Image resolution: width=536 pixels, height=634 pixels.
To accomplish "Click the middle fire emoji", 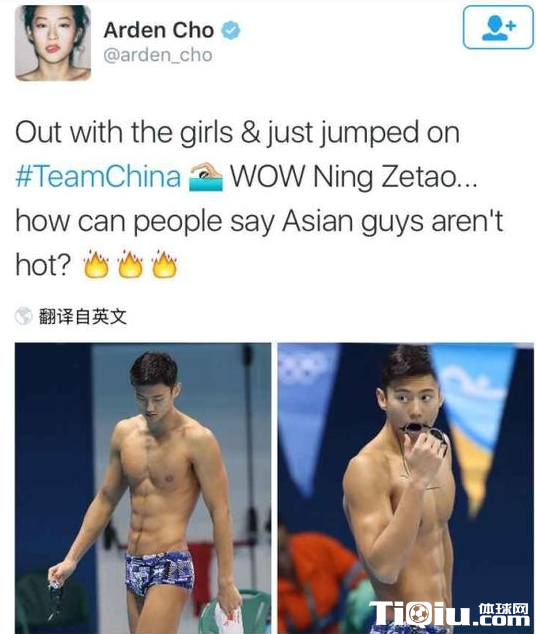I will [130, 264].
